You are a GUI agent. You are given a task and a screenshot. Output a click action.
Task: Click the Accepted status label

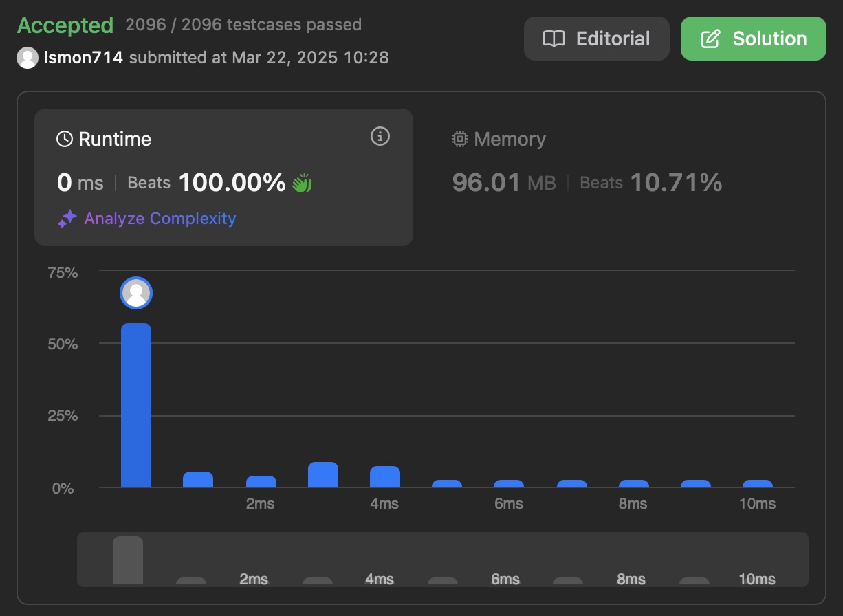(x=65, y=25)
